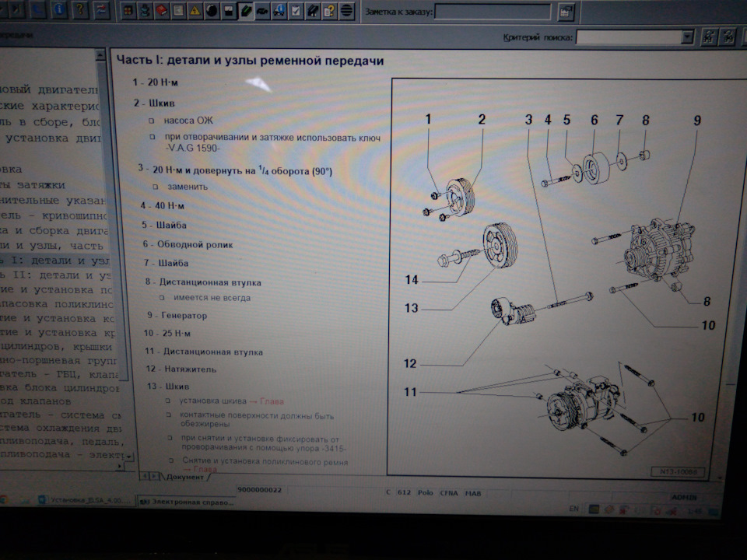Click the EN language indicator in system tray
This screenshot has width=747, height=560.
[573, 509]
